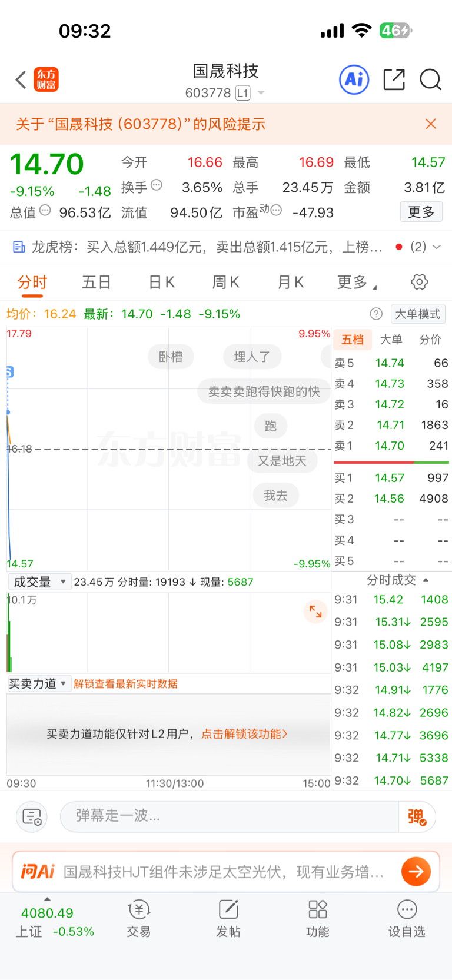This screenshot has width=452, height=980.
Task: Open the chart settings gear icon
Action: (x=419, y=282)
